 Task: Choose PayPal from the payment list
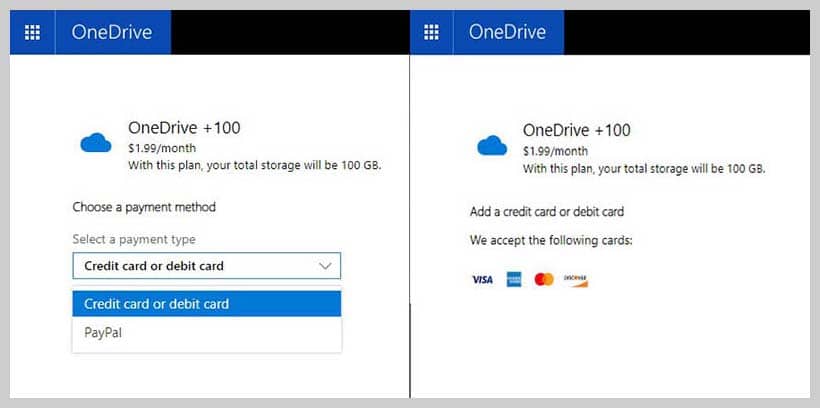click(x=207, y=333)
